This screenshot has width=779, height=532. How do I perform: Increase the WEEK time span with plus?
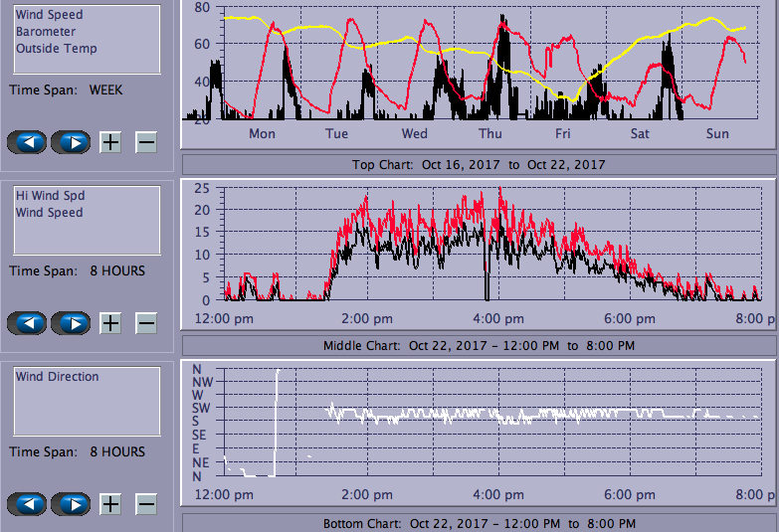[x=110, y=142]
